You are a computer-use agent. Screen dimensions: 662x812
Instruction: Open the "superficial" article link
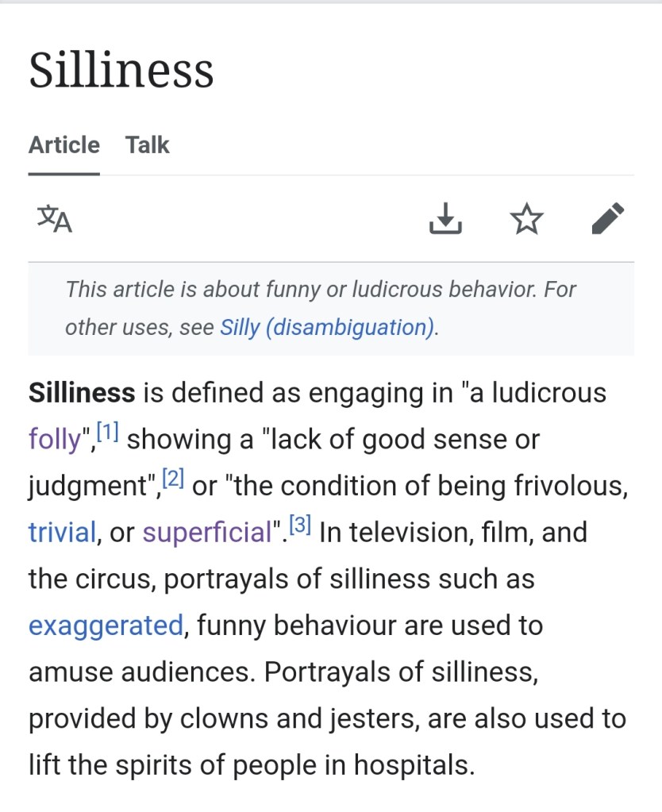[x=207, y=533]
